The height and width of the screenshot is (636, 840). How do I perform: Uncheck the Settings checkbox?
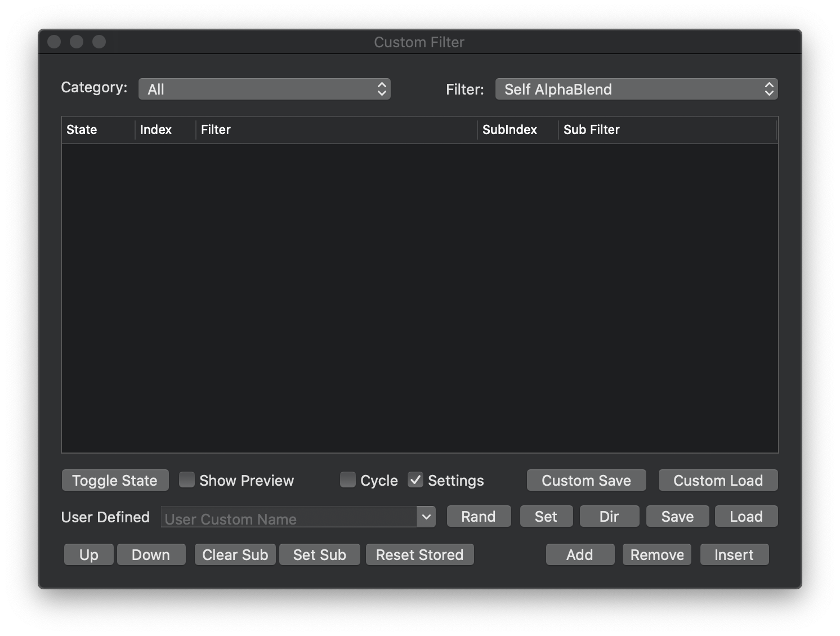tap(415, 480)
